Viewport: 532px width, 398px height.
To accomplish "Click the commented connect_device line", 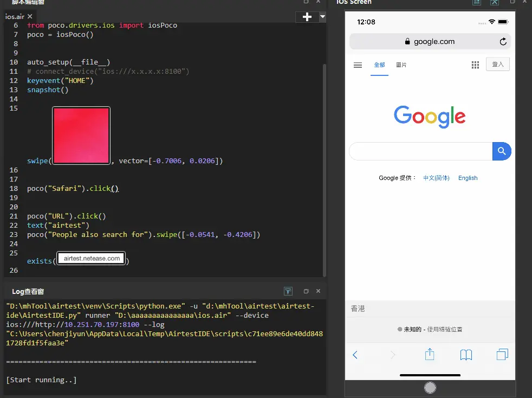I will click(108, 72).
